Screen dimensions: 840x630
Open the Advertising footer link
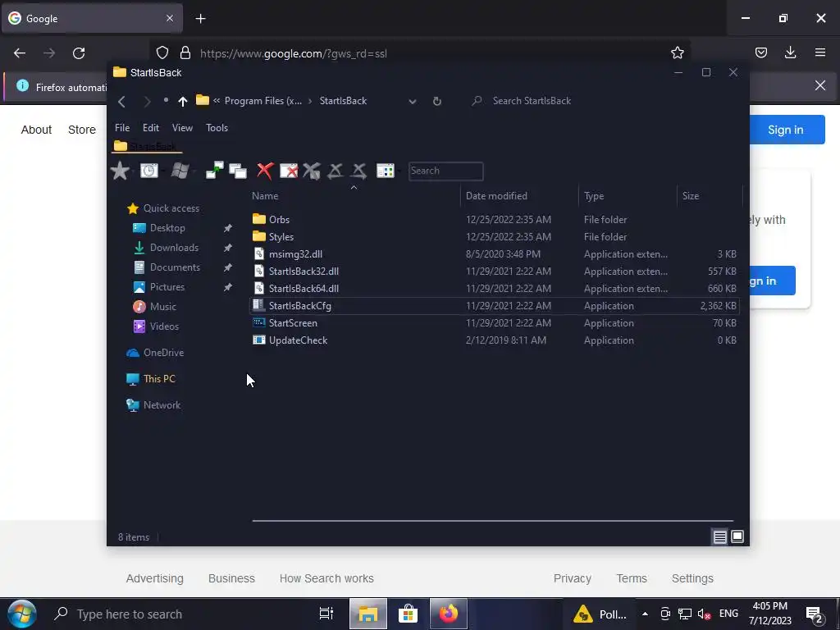tap(155, 578)
